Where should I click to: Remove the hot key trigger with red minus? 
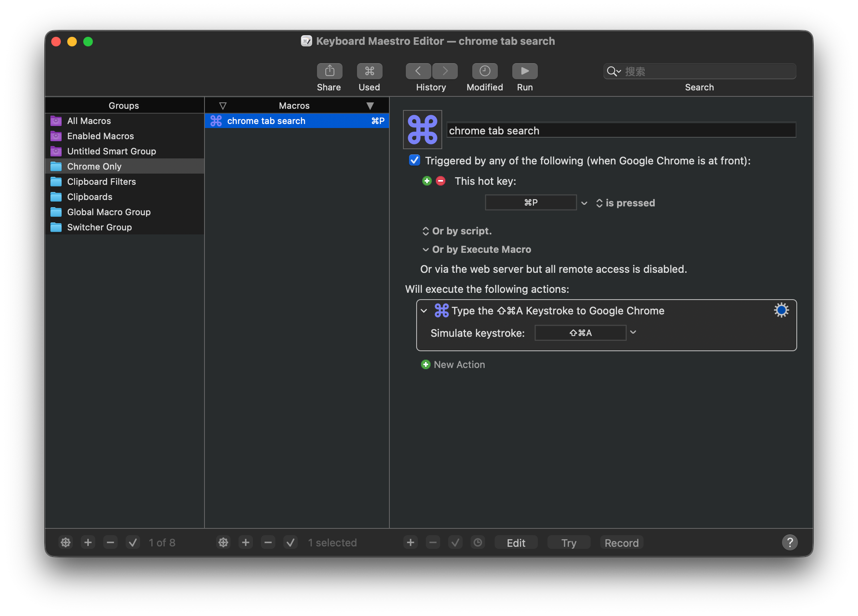[x=441, y=181]
